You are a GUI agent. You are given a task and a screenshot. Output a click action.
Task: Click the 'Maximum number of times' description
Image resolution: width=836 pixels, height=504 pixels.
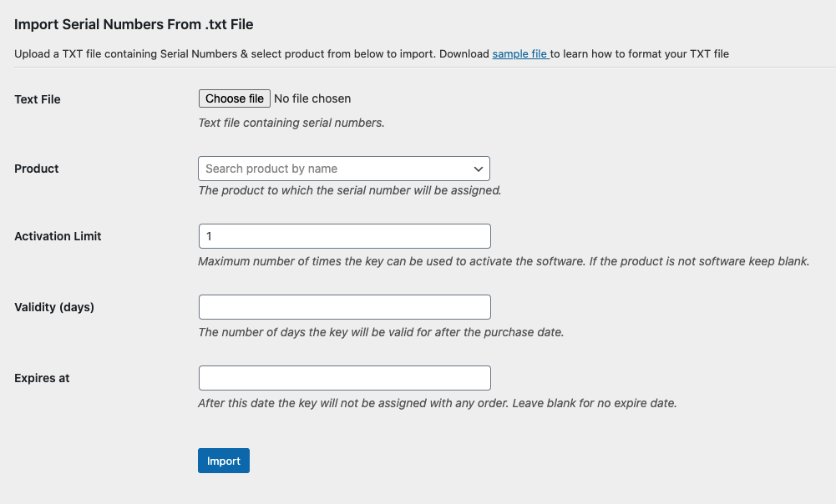504,261
